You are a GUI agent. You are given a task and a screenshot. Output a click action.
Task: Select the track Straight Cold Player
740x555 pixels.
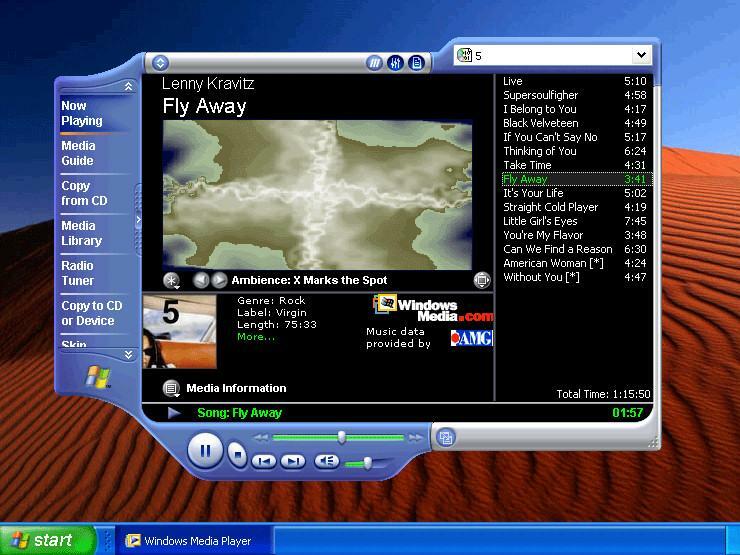point(575,207)
